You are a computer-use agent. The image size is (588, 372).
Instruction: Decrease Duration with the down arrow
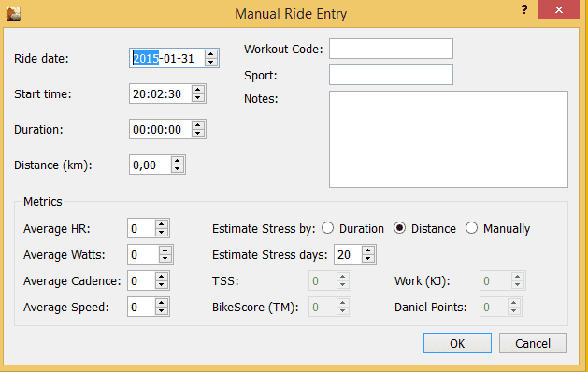pos(197,134)
